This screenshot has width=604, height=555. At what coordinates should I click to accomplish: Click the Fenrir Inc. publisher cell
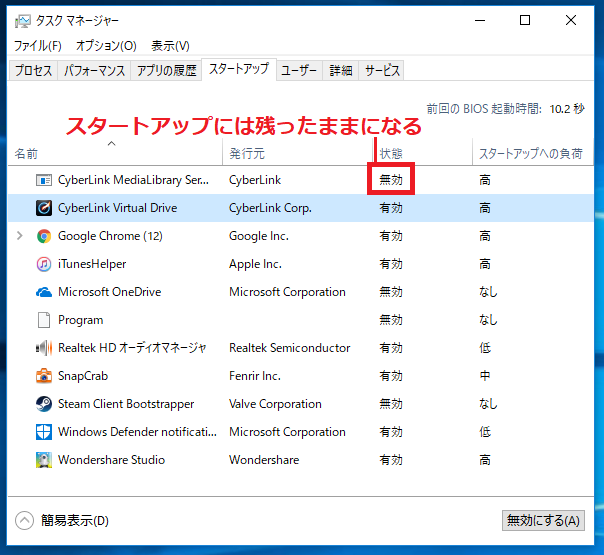pos(255,376)
